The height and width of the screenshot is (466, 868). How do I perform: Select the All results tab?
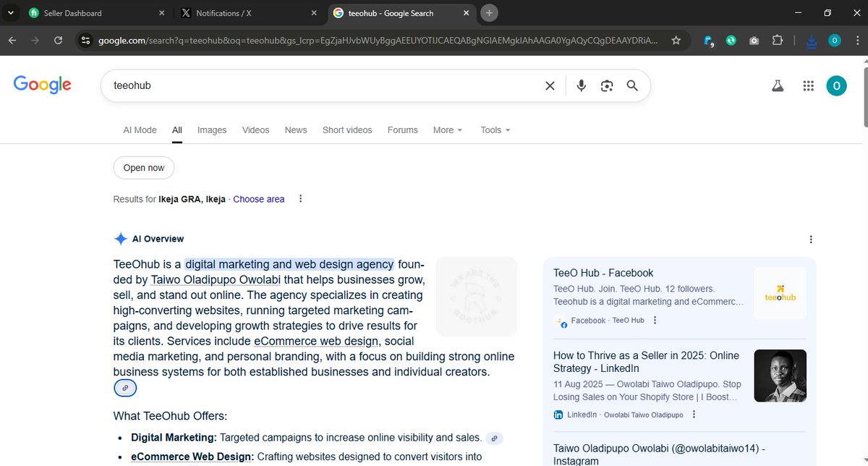point(177,130)
